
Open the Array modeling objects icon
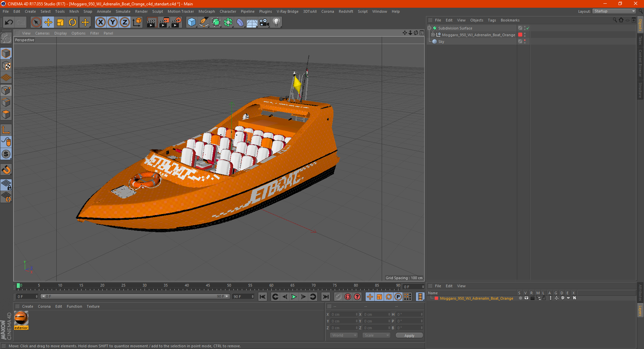pos(228,22)
